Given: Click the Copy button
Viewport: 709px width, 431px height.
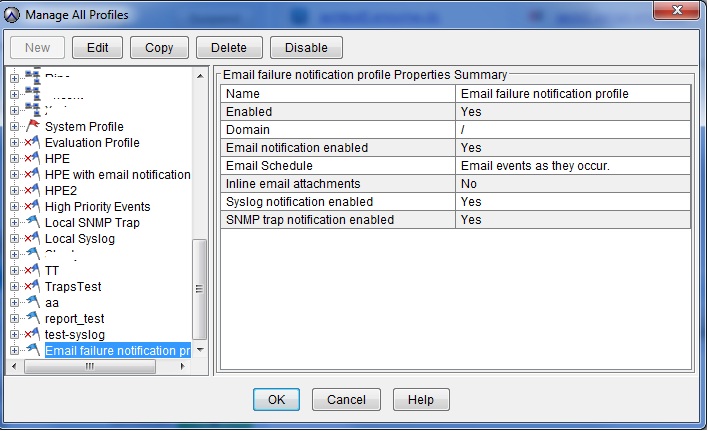Looking at the screenshot, I should tap(159, 47).
